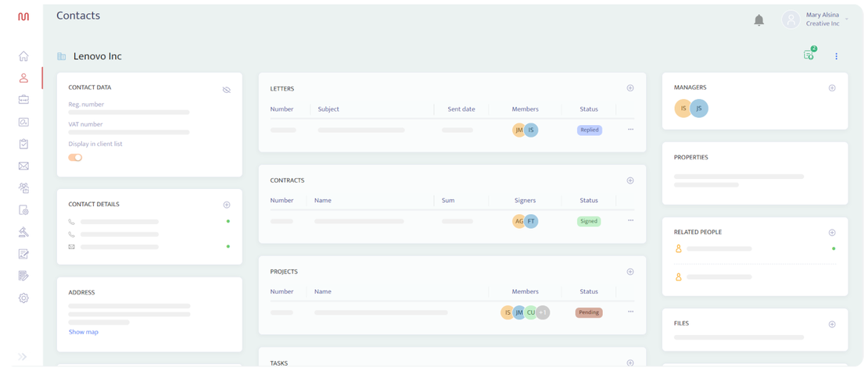Click the first phone icon in Contact Details
Image resolution: width=868 pixels, height=371 pixels.
71,222
